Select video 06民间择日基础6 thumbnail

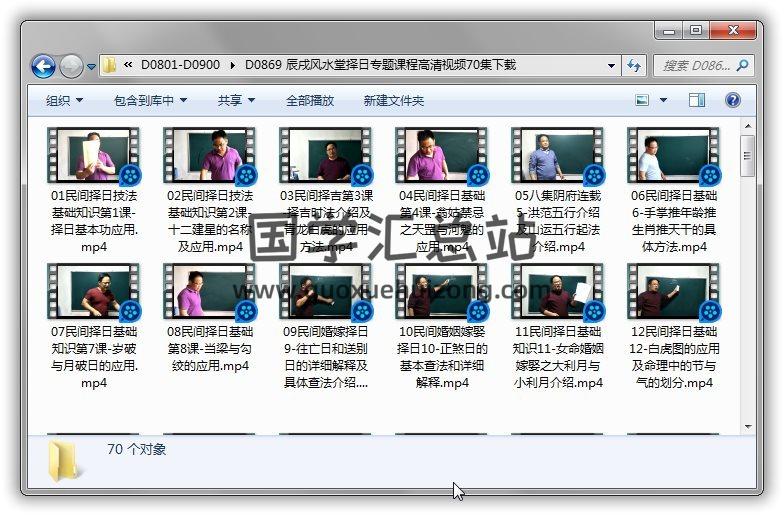coord(674,156)
